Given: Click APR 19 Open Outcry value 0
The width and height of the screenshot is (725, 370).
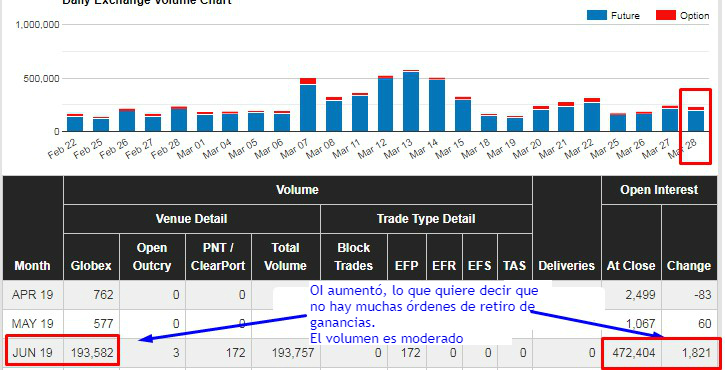Looking at the screenshot, I should (176, 295).
